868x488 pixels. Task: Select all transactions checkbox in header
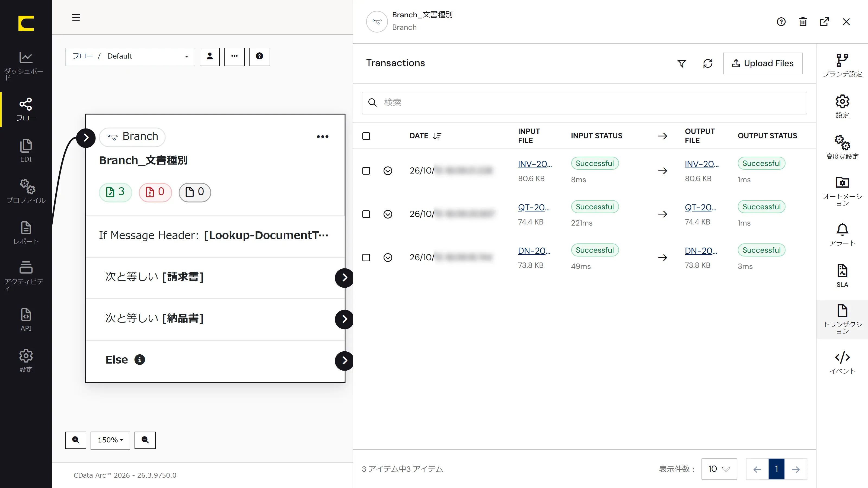[x=366, y=136]
